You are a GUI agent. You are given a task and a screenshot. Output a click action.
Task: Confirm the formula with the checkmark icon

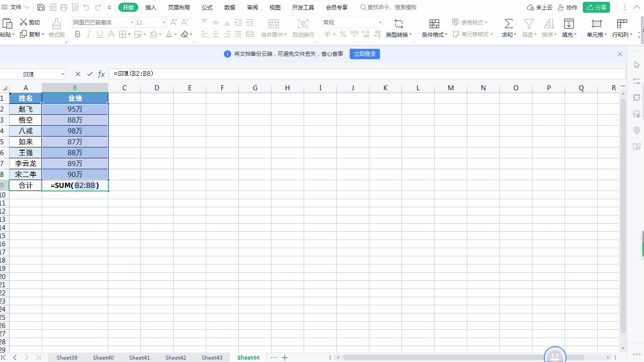[90, 74]
